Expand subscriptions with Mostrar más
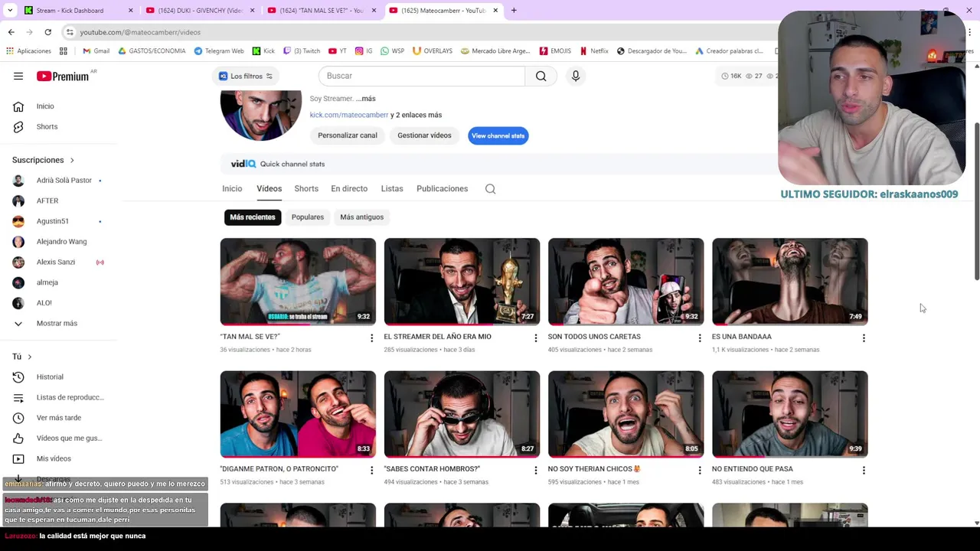 [57, 323]
